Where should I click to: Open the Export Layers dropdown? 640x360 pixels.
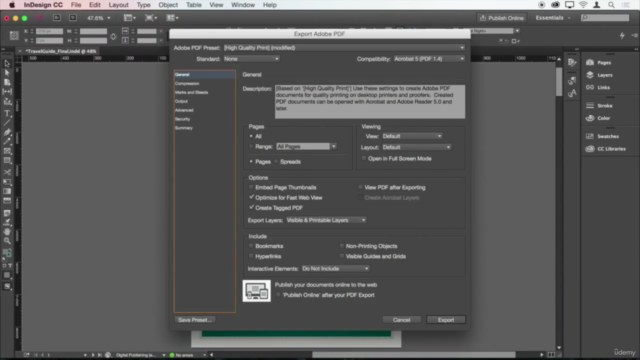coord(326,220)
